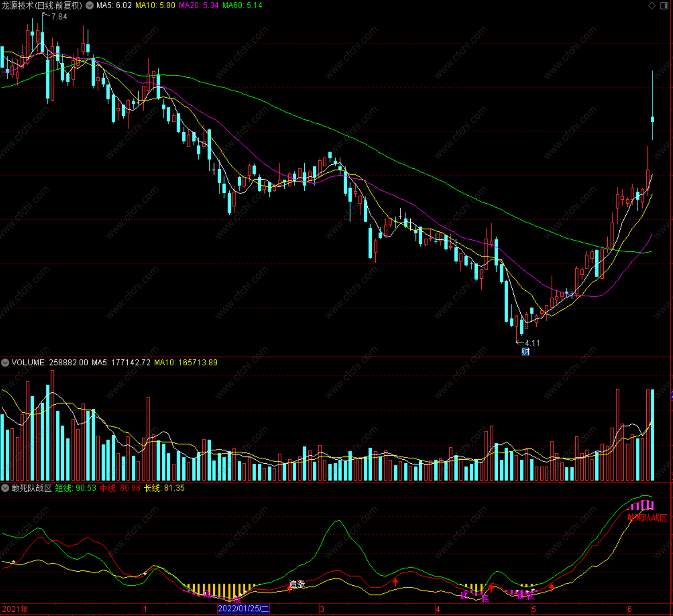This screenshot has width=673, height=616.
Task: Click the 短线: 90.53 value
Action: point(76,488)
